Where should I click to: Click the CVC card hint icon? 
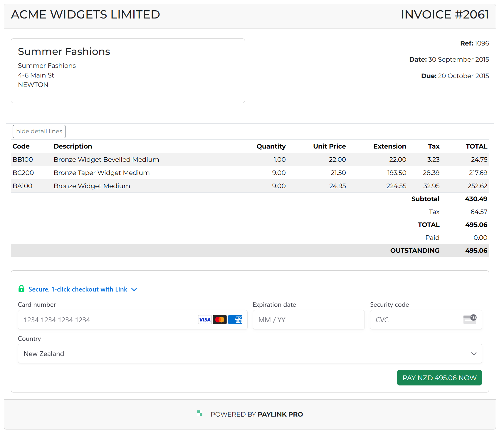click(x=470, y=319)
